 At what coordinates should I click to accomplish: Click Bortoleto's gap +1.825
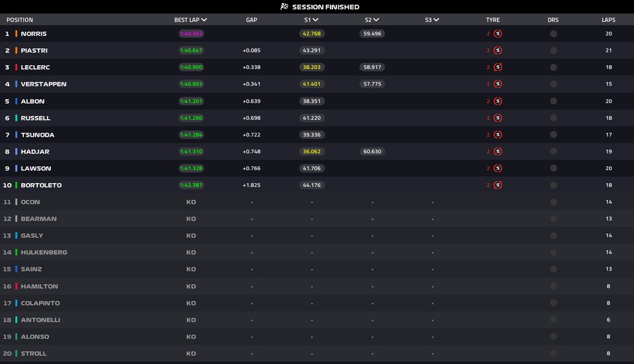[x=251, y=186]
